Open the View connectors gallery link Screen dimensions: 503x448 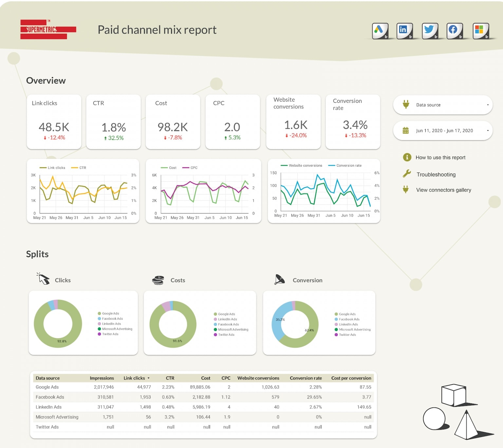(x=443, y=190)
